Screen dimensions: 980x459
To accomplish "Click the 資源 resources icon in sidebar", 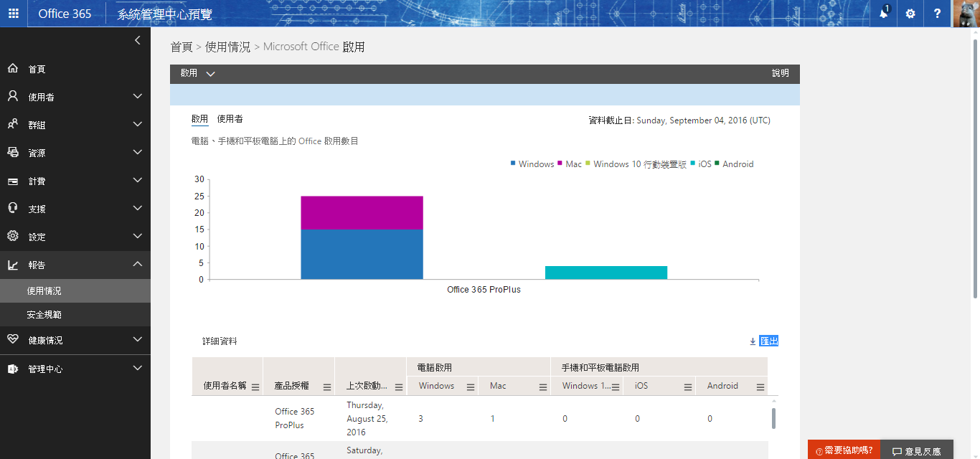I will pos(13,153).
